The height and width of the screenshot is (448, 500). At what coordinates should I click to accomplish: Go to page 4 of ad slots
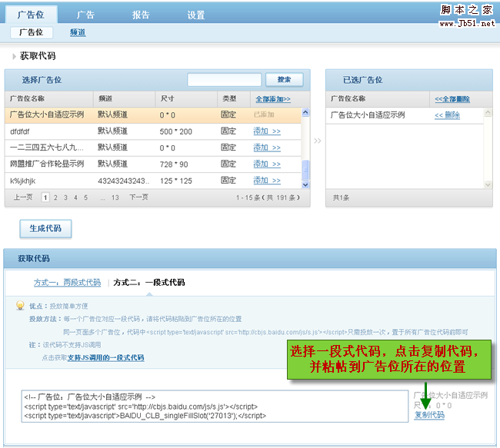(x=75, y=197)
